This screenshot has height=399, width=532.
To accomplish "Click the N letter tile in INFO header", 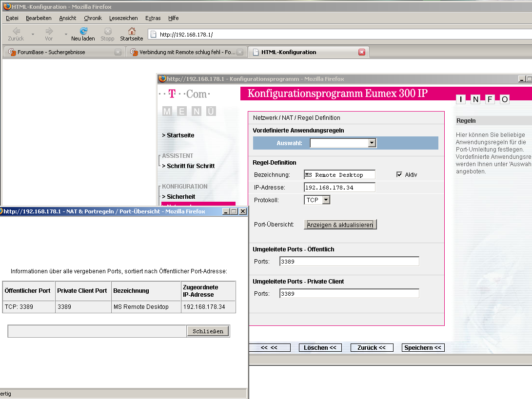I will point(475,99).
